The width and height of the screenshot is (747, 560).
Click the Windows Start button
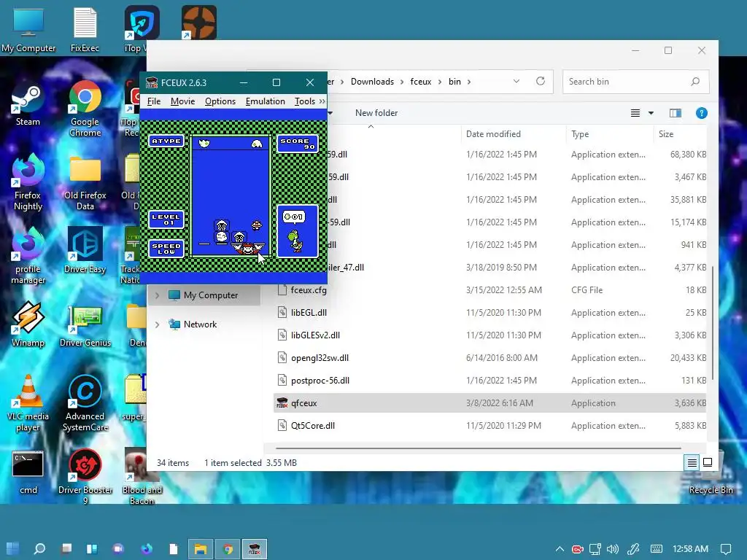point(12,548)
